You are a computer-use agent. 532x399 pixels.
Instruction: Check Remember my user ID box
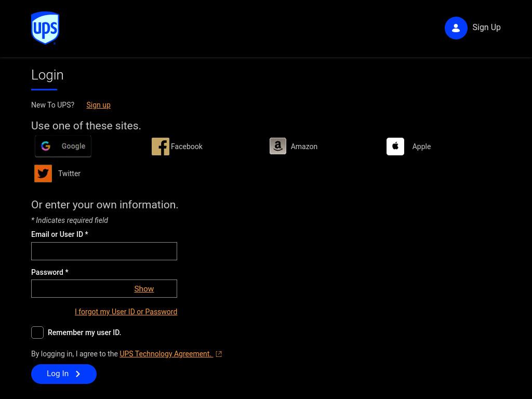(x=37, y=332)
